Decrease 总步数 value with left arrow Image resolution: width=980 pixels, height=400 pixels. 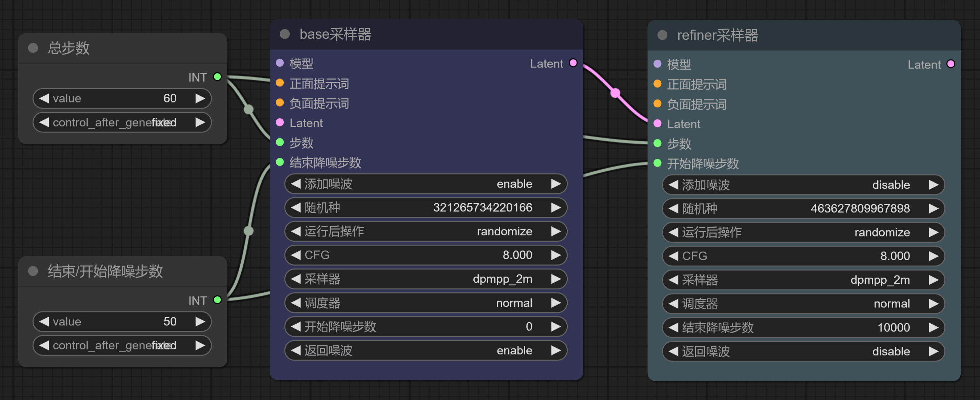[44, 99]
